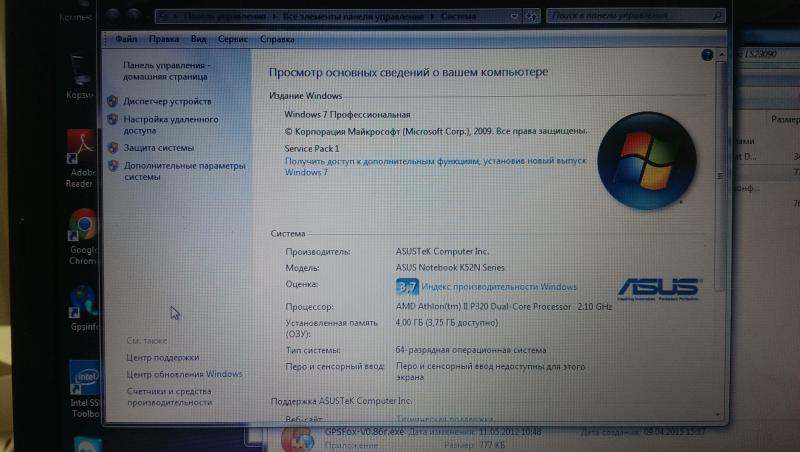Click the search field in Control Panel
The height and width of the screenshot is (452, 800).
(635, 16)
